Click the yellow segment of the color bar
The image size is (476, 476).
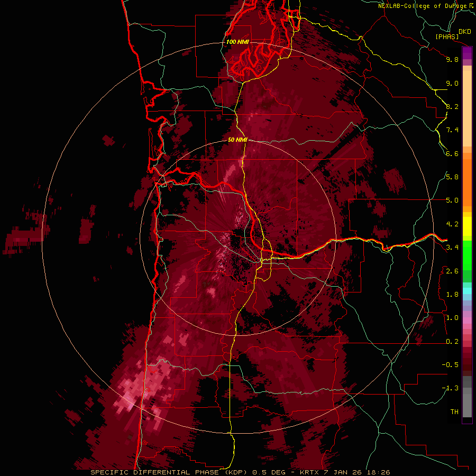pos(467,226)
